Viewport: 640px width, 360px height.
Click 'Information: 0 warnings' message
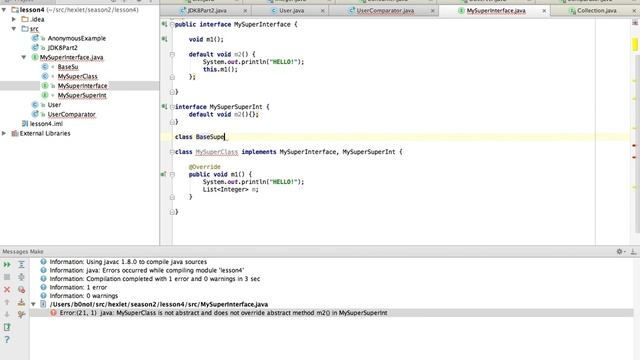pyautogui.click(x=84, y=296)
